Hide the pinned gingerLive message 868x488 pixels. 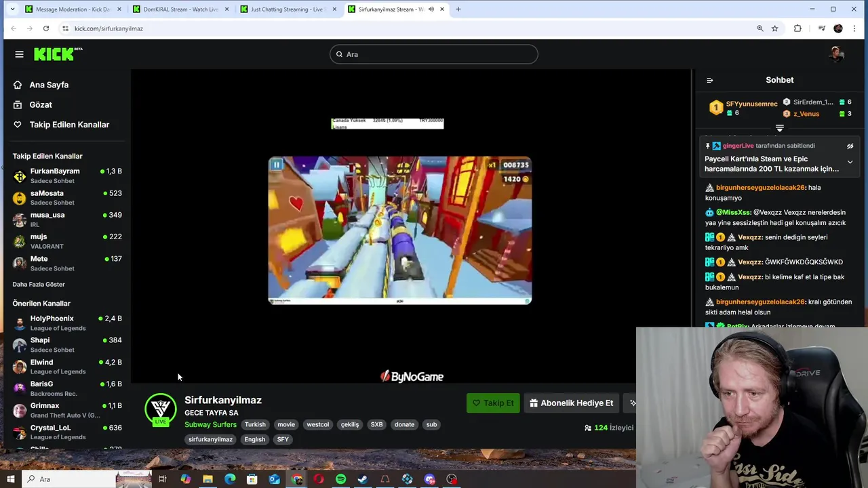tap(850, 146)
